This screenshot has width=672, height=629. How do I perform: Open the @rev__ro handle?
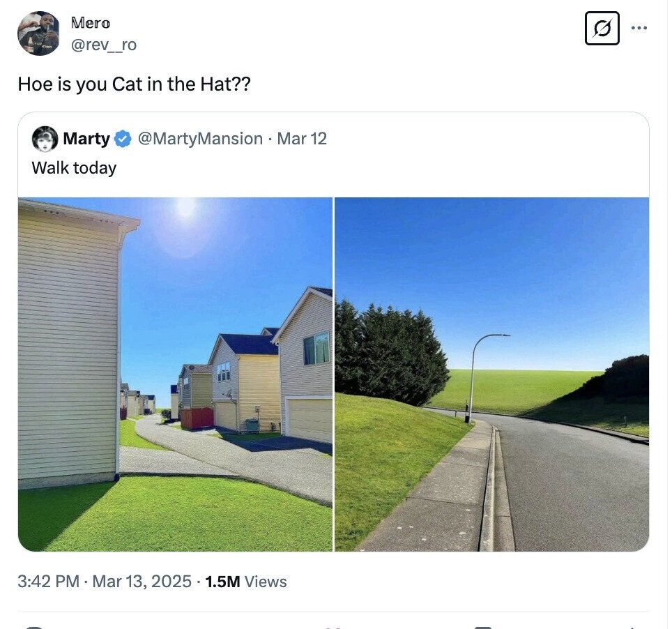[104, 44]
